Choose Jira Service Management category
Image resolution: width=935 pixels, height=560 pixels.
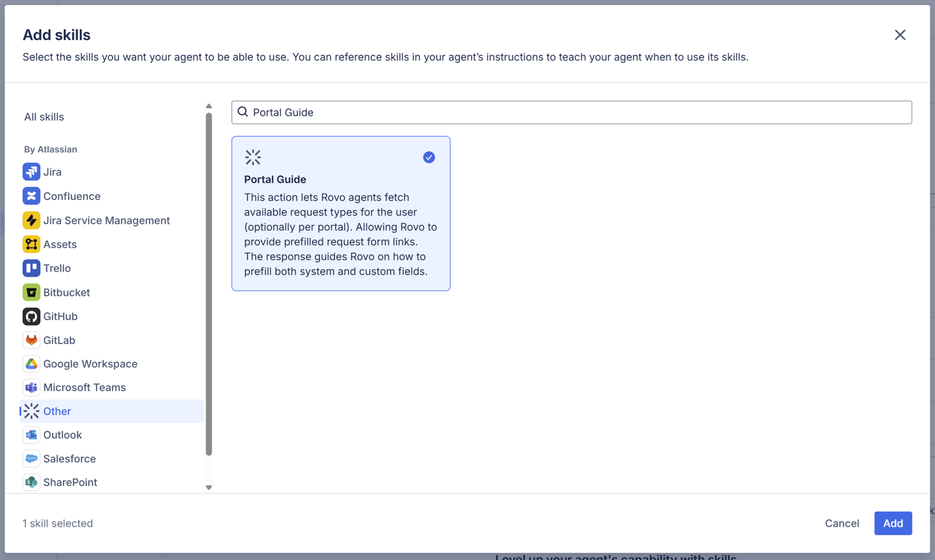coord(107,221)
